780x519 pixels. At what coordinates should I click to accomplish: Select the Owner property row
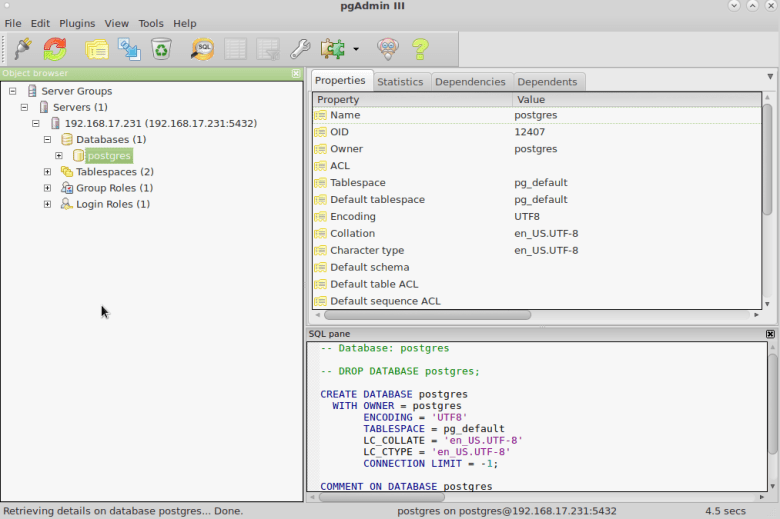pyautogui.click(x=537, y=149)
